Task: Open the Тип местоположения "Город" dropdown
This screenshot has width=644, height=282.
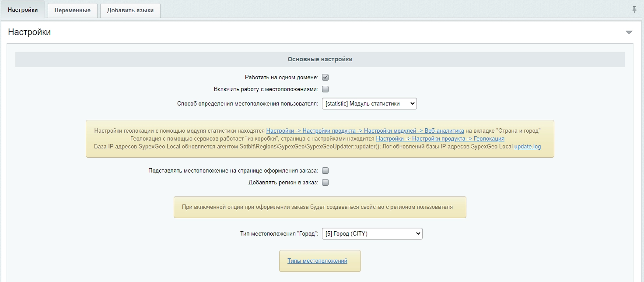Action: pos(372,234)
